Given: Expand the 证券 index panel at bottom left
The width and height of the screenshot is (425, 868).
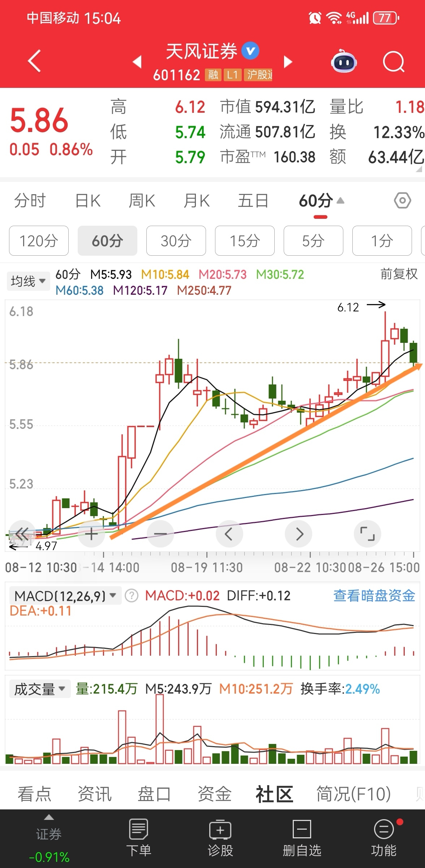Looking at the screenshot, I should pos(49,838).
